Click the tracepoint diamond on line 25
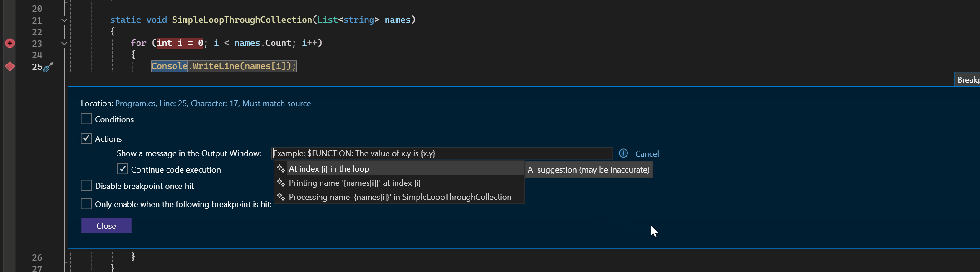980x272 pixels. tap(10, 67)
